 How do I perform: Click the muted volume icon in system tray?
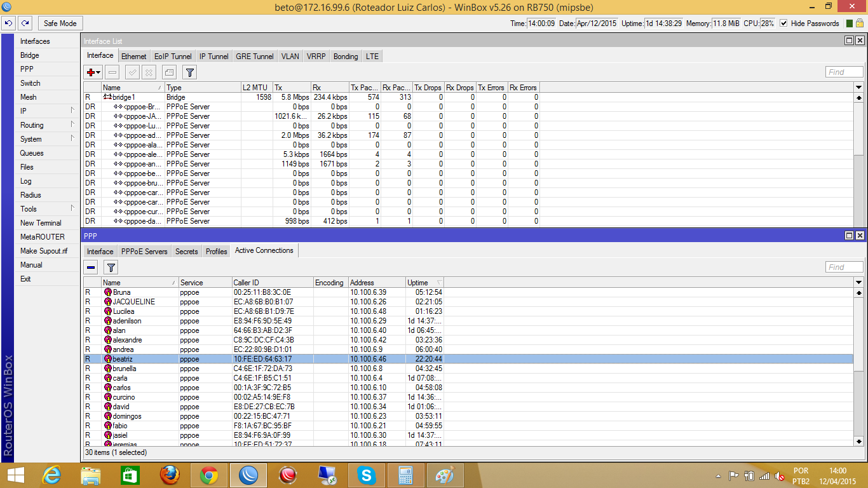[779, 476]
